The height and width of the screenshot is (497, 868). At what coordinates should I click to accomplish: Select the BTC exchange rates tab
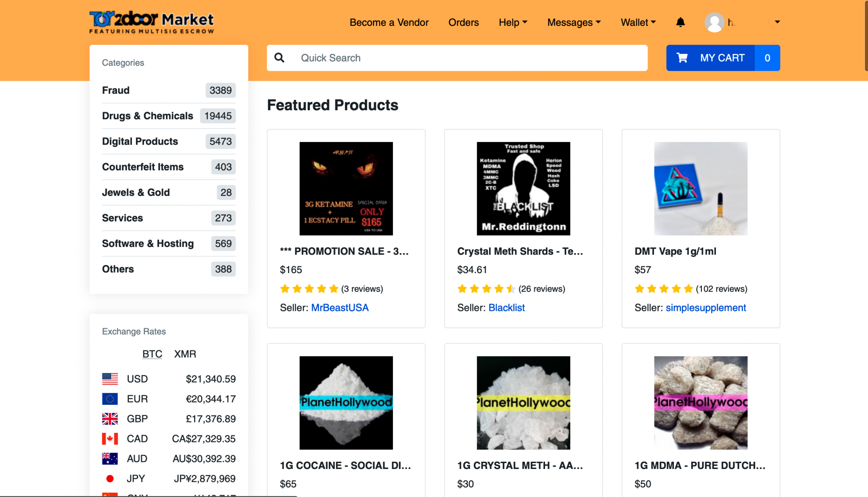click(152, 354)
